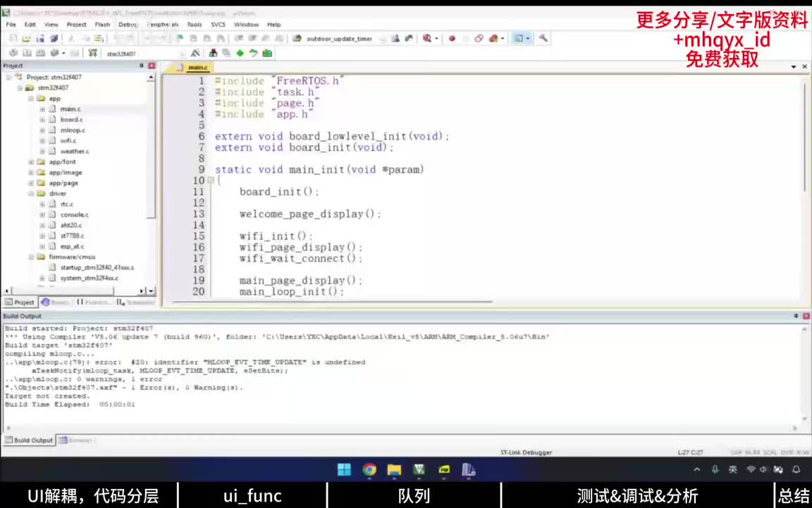The width and height of the screenshot is (812, 508).
Task: Click the Kill all breakpoints icon
Action: (x=493, y=38)
